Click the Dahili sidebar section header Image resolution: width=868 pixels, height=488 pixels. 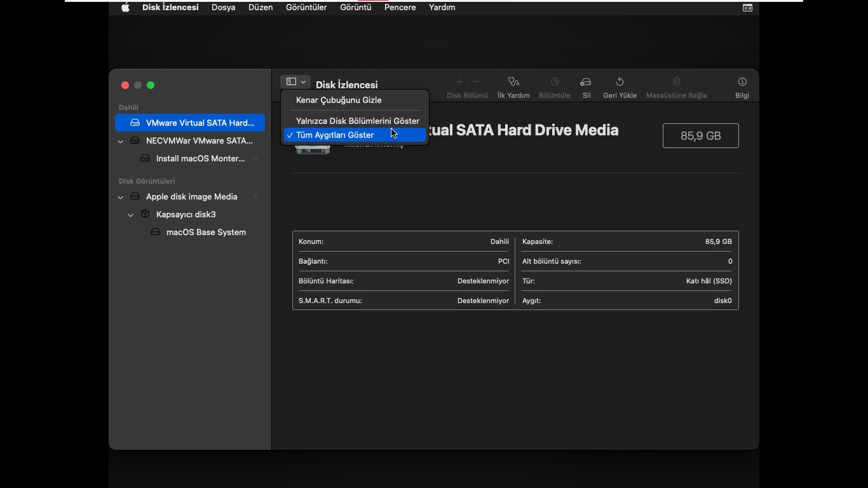click(x=128, y=107)
